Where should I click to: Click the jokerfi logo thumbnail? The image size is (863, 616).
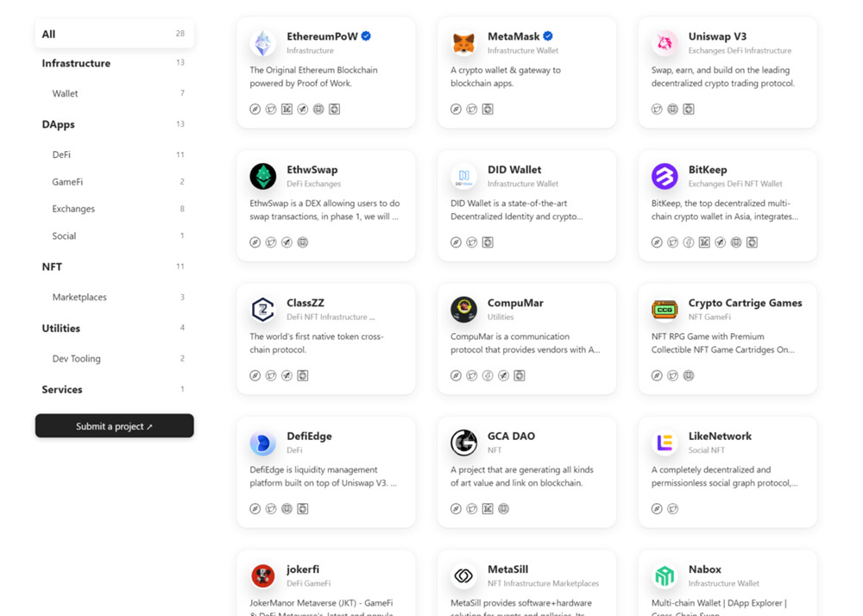tap(262, 575)
